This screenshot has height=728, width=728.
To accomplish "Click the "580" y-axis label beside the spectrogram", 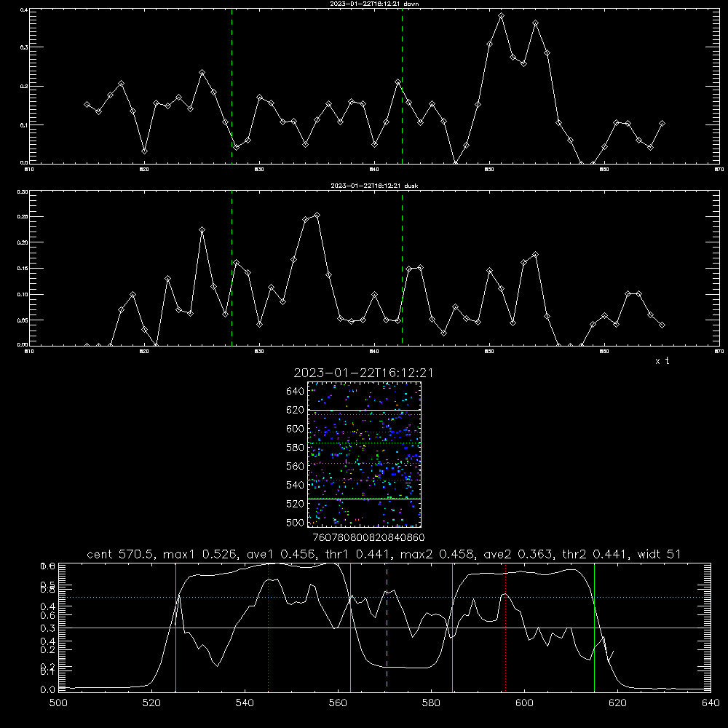I will 296,448.
